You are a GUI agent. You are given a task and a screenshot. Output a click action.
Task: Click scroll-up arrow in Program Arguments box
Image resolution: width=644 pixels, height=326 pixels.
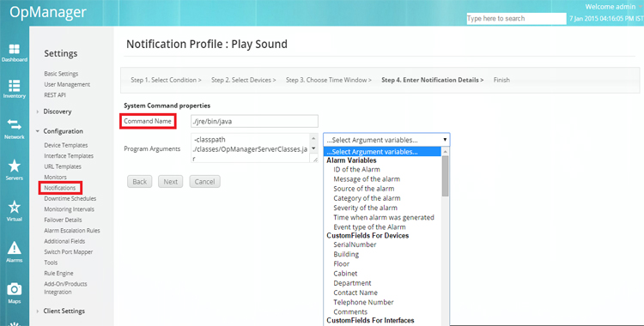click(313, 138)
